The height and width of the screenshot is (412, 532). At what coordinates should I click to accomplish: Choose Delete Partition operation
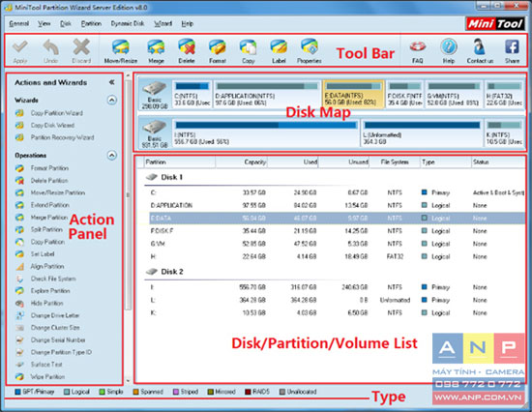[x=42, y=180]
